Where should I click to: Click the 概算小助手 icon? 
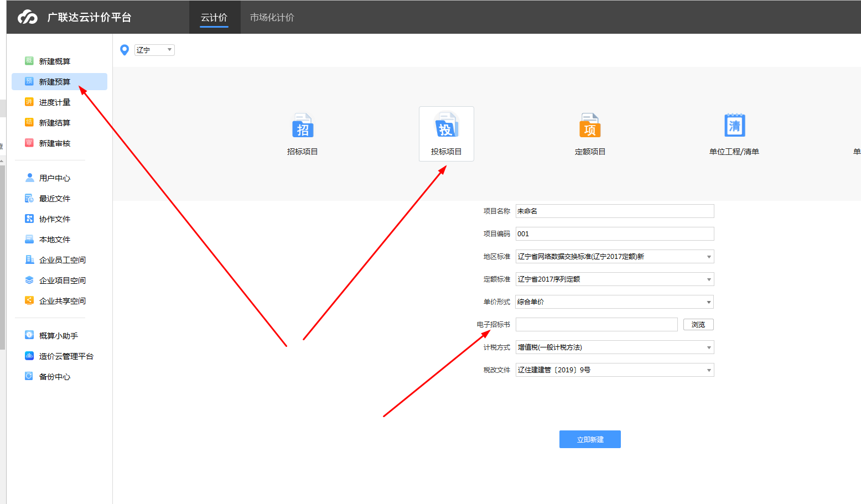coord(29,335)
